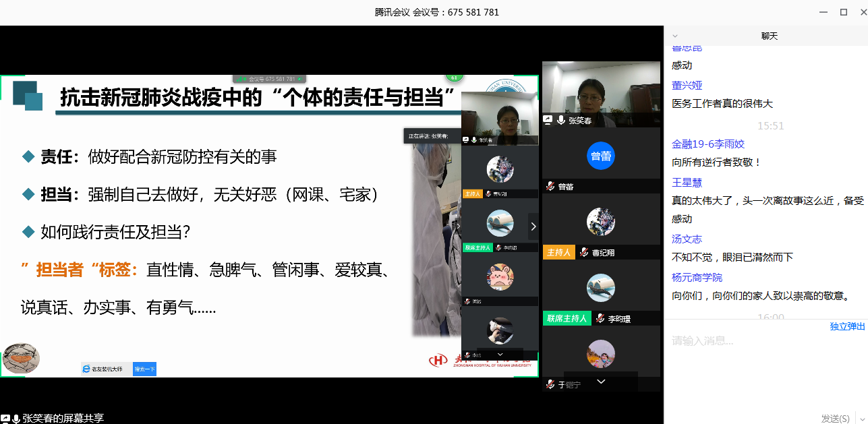Collapse the chat panel with the header chevron
868x424 pixels.
click(675, 36)
